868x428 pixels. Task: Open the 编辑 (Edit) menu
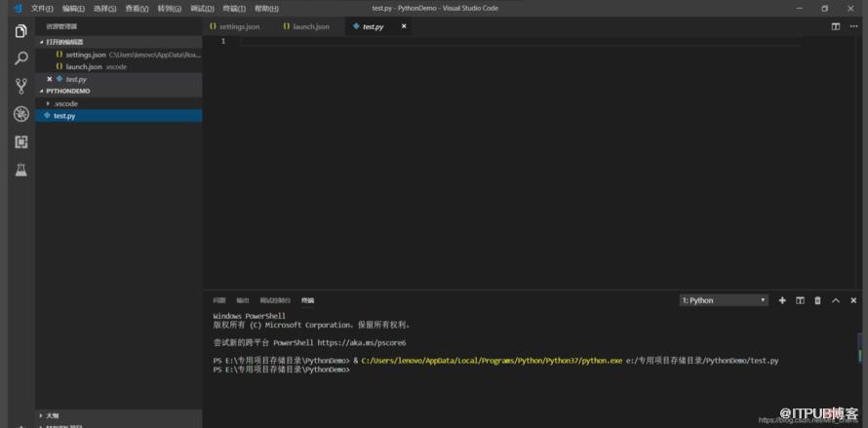pos(73,9)
